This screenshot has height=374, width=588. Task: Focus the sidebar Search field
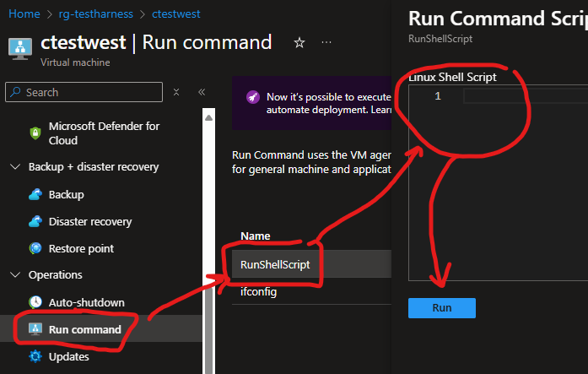[x=84, y=92]
